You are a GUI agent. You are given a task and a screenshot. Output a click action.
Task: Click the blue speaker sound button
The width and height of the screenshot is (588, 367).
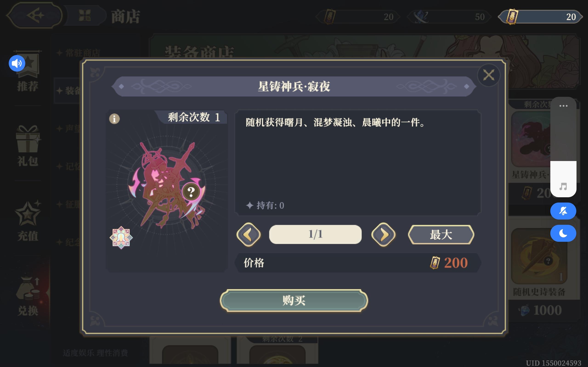pos(17,63)
